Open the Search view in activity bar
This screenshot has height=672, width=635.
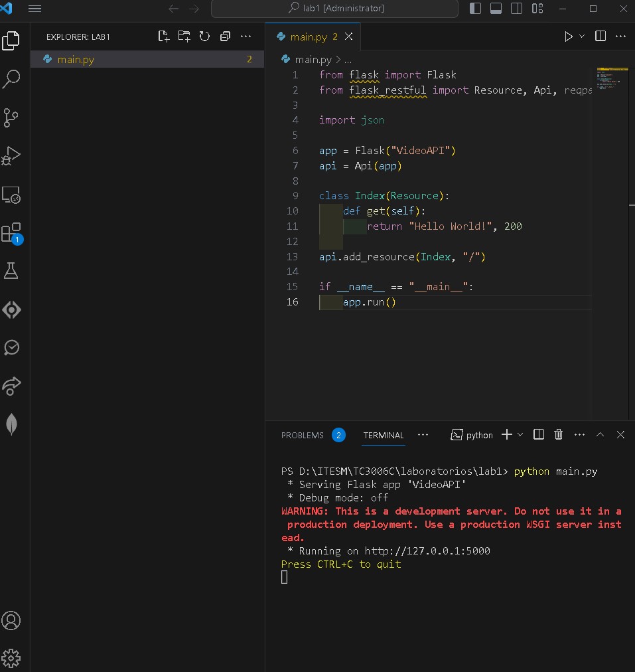pos(11,80)
